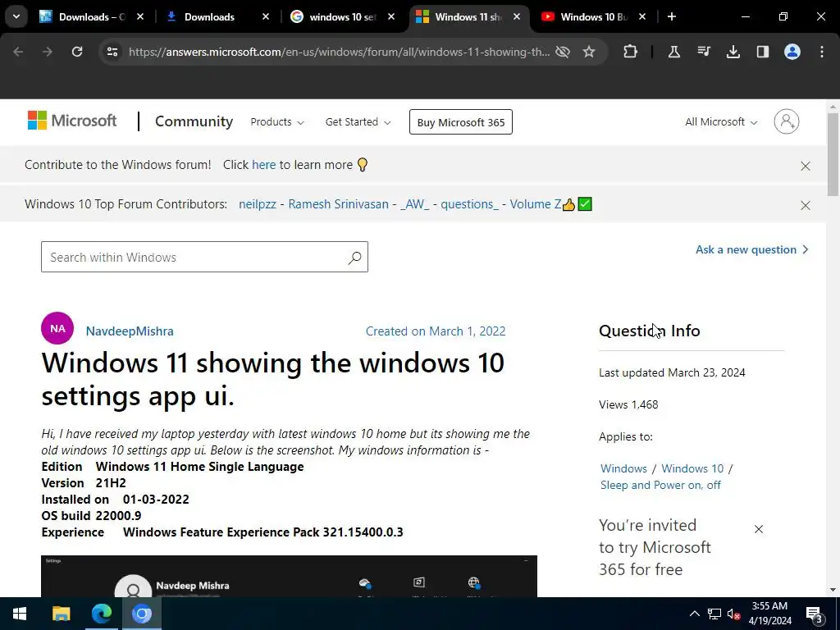Click the muted volume tray icon
The width and height of the screenshot is (840, 630).
pyautogui.click(x=734, y=614)
